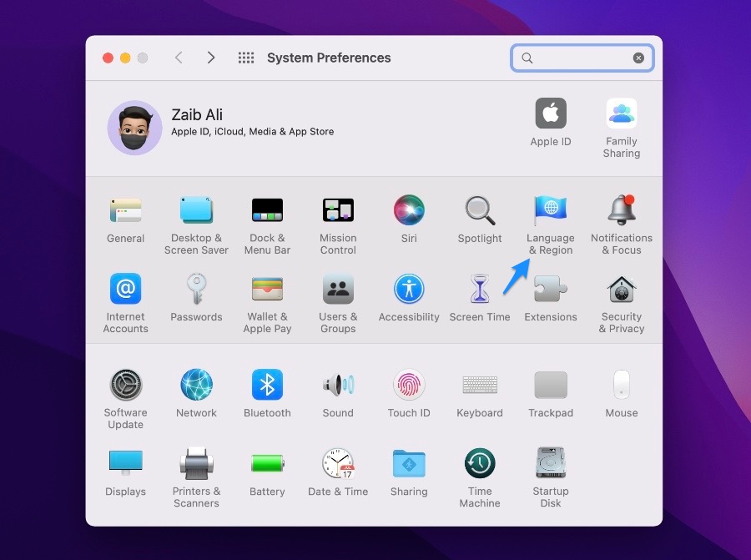Viewport: 751px width, 560px height.
Task: Minimize the System Preferences window
Action: pos(125,58)
